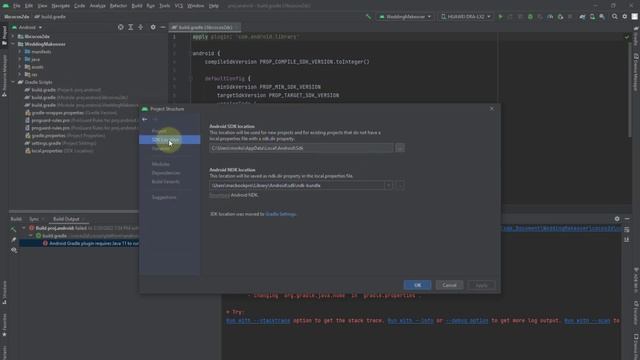Viewport: 640px width, 360px height.
Task: Collapse the WeddingMakeover module node
Action: coord(13,44)
